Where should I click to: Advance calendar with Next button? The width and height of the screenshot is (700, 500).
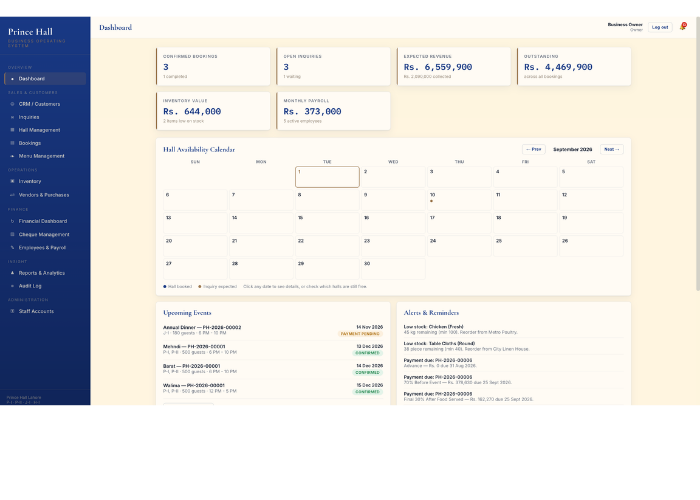[612, 149]
